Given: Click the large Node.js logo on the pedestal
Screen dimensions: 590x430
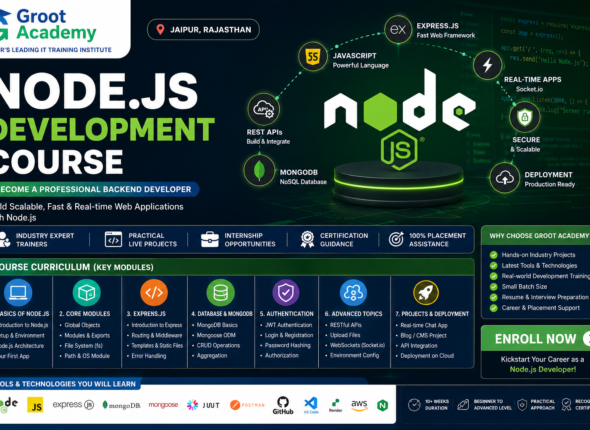Looking at the screenshot, I should 399,119.
